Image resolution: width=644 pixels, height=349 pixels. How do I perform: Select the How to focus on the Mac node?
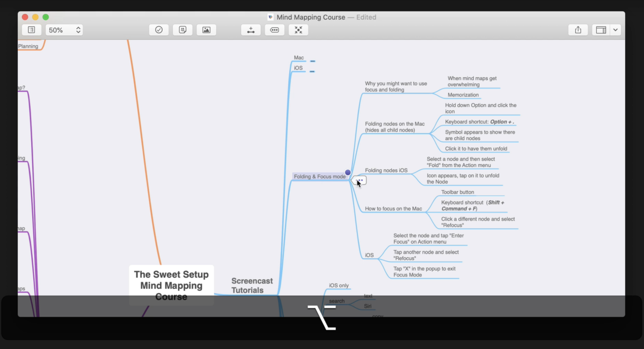393,208
